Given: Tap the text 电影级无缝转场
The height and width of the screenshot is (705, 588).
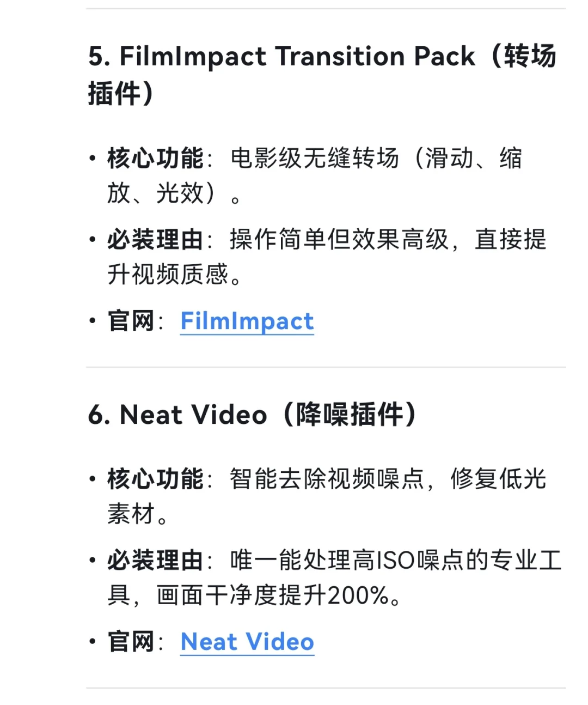Looking at the screenshot, I should [x=315, y=159].
